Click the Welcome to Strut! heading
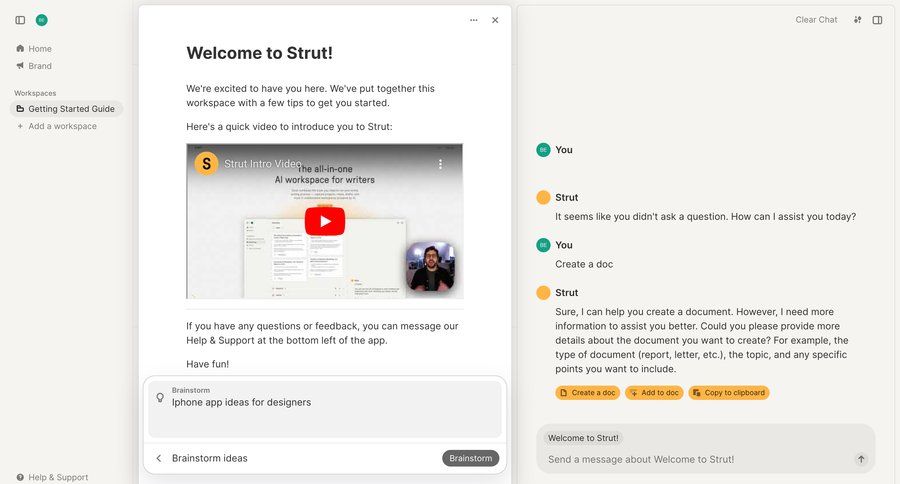This screenshot has height=484, width=900. click(x=259, y=53)
